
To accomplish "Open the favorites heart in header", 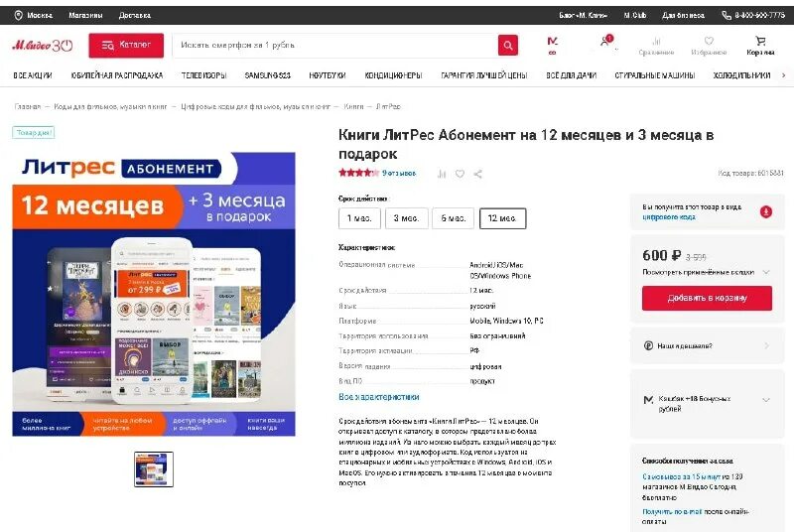I will [709, 41].
